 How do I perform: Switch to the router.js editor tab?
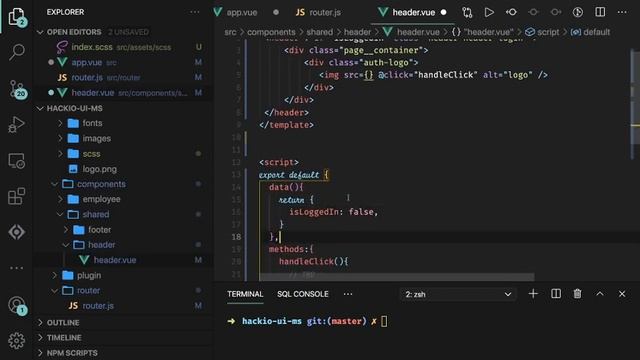[x=318, y=12]
